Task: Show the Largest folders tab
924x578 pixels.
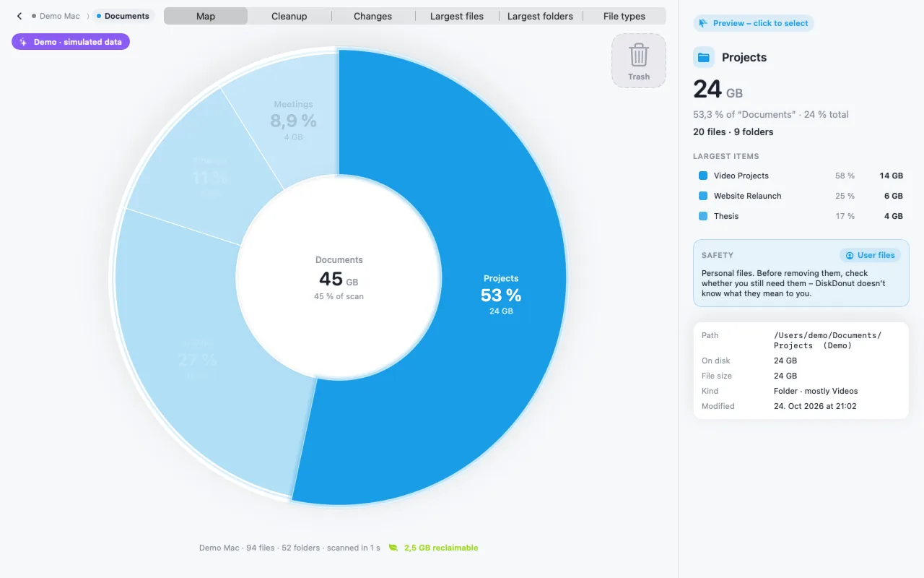Action: click(x=540, y=16)
